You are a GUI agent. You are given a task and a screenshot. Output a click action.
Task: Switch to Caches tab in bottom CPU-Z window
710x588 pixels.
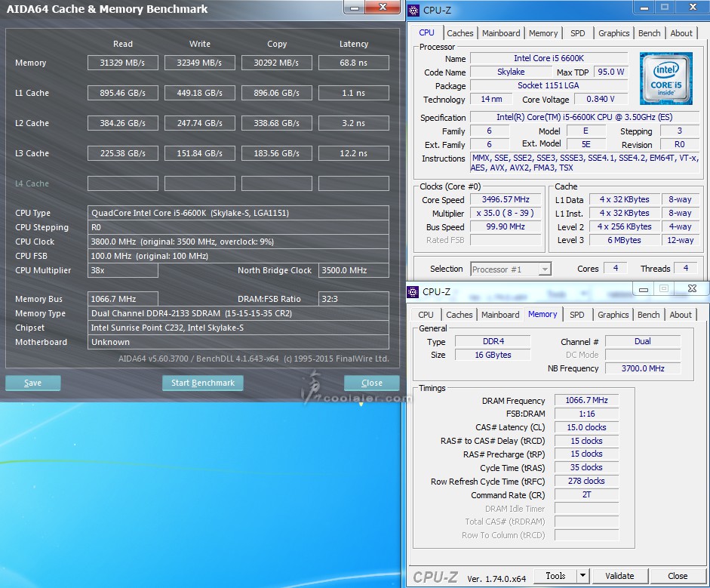point(460,315)
